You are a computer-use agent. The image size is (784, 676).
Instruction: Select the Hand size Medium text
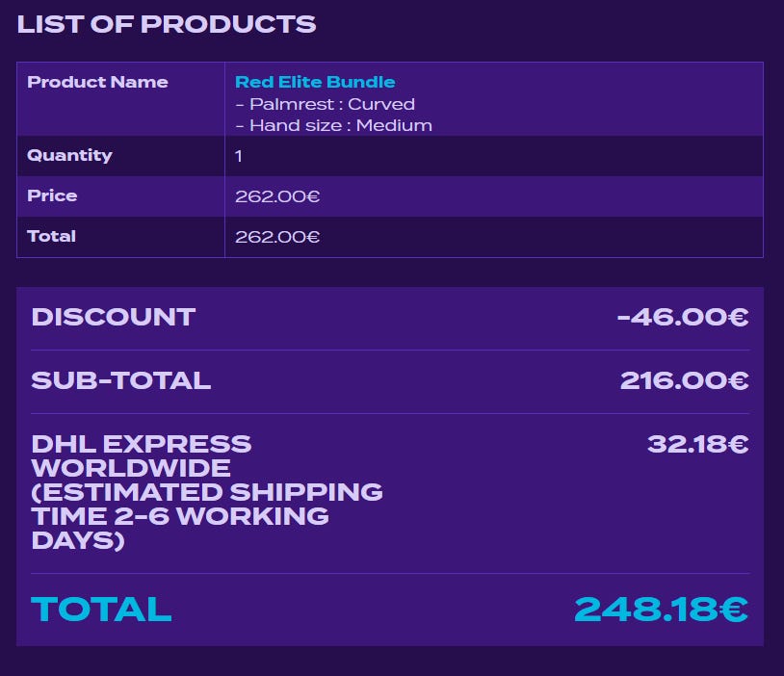pos(333,125)
